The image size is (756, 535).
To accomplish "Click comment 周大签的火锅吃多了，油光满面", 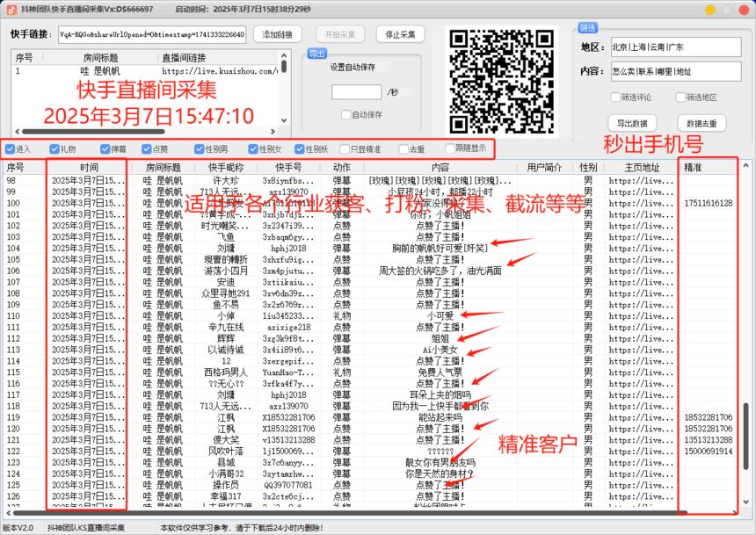I will [440, 271].
